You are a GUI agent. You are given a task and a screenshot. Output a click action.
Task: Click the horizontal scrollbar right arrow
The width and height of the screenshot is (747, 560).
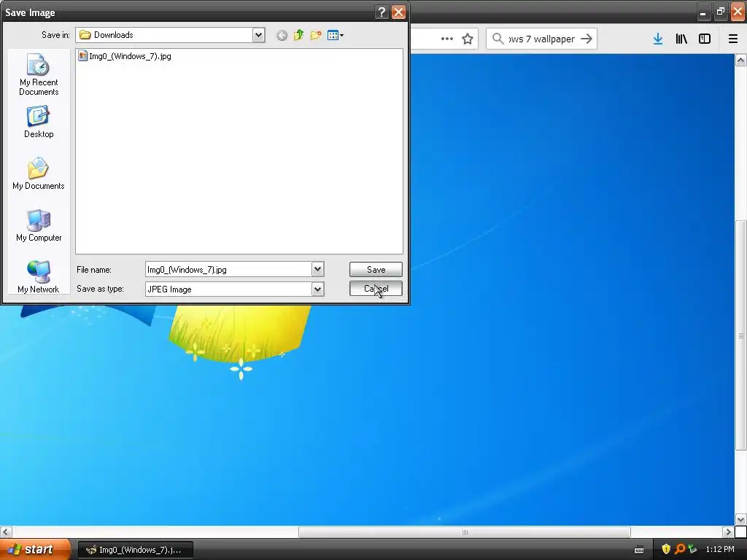tap(728, 532)
